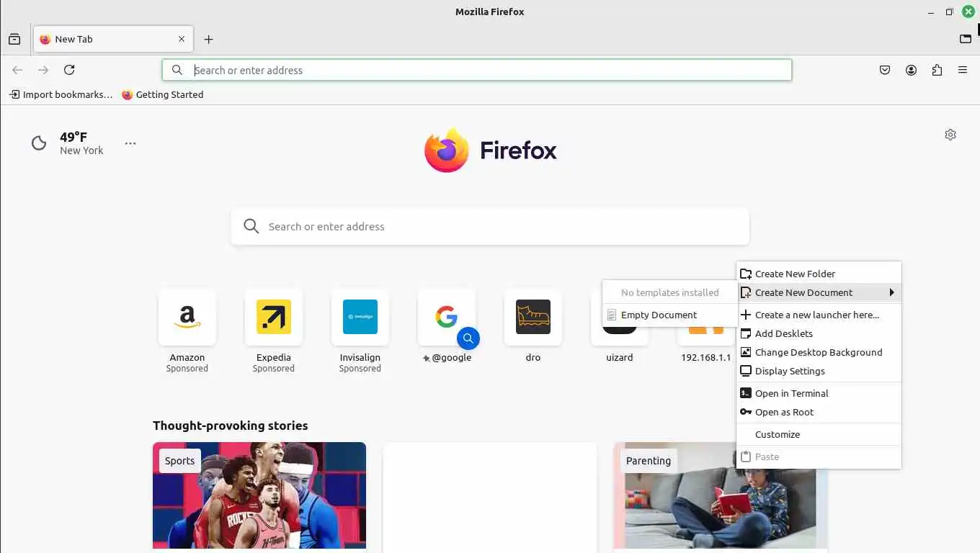Click the Parenting category label
Image resolution: width=980 pixels, height=553 pixels.
click(x=649, y=461)
